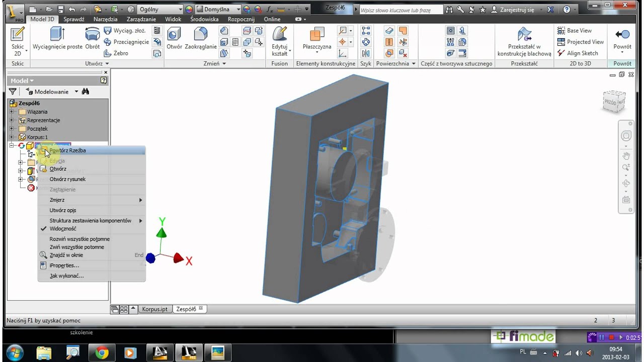Activate the Żebro rib tool
Image resolution: width=644 pixels, height=362 pixels.
(116, 53)
